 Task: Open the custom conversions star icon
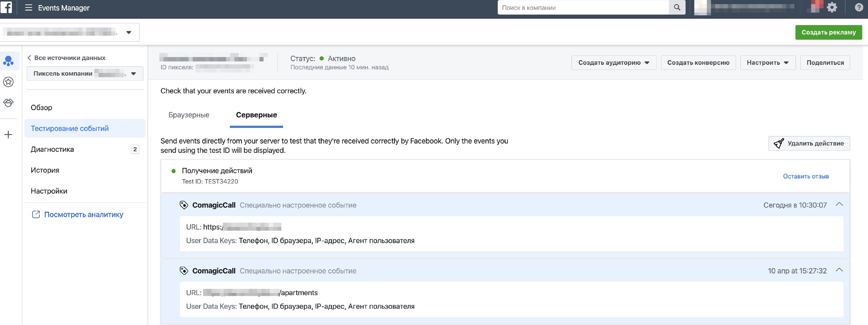pos(8,82)
